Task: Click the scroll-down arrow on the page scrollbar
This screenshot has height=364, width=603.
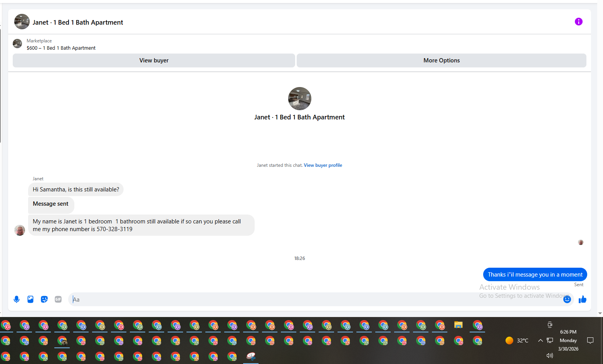Action: (x=600, y=314)
